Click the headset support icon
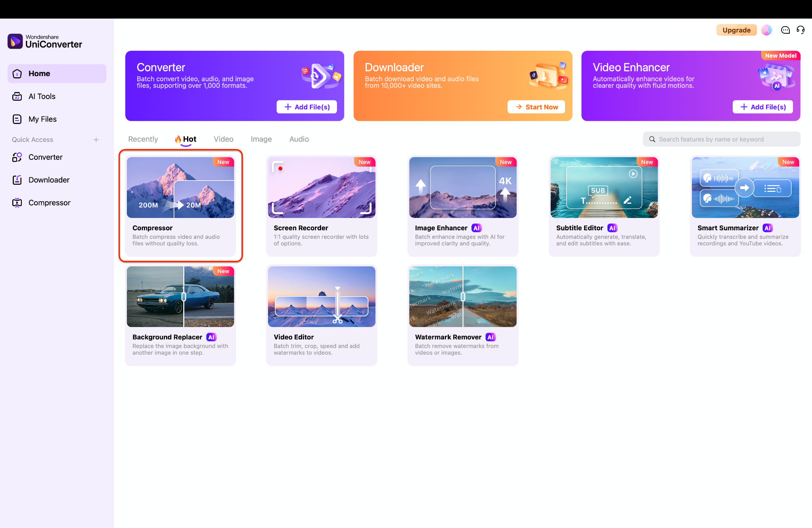This screenshot has width=812, height=528. [801, 30]
